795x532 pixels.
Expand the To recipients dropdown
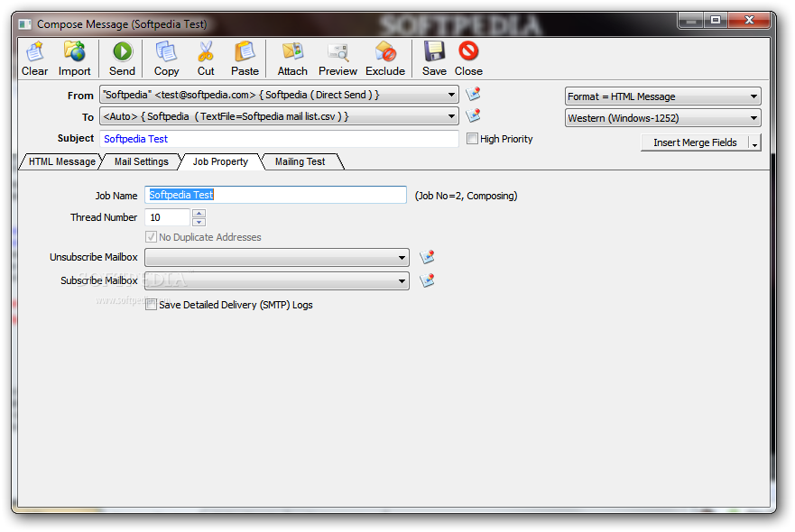click(450, 116)
